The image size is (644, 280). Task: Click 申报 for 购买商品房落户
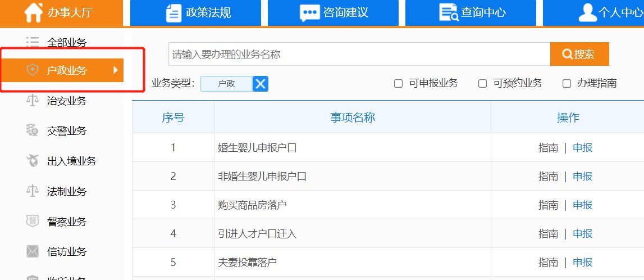pyautogui.click(x=583, y=205)
